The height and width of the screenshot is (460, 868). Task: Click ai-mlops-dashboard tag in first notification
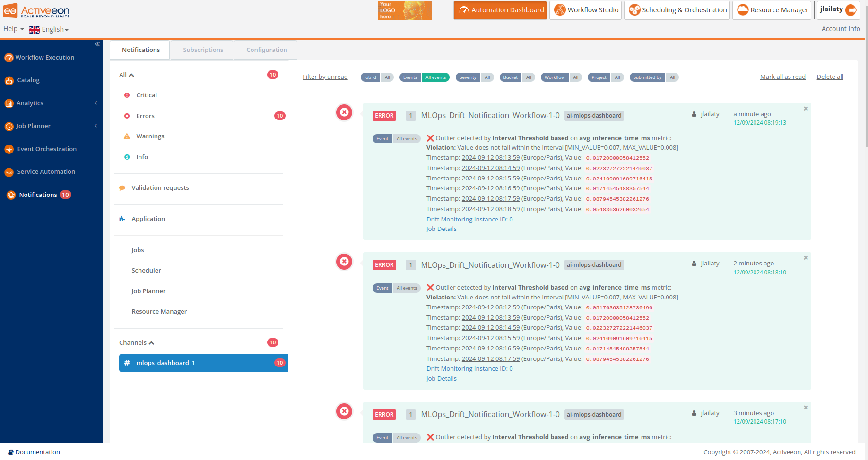(x=594, y=116)
